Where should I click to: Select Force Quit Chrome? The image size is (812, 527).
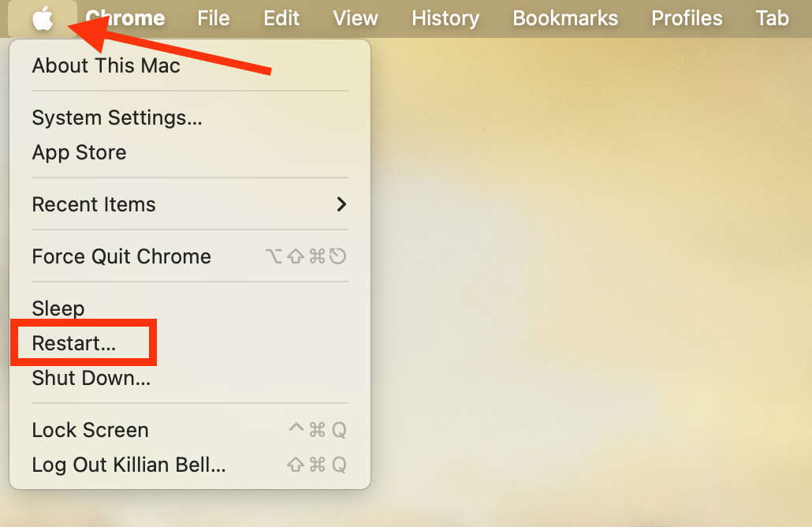point(121,256)
